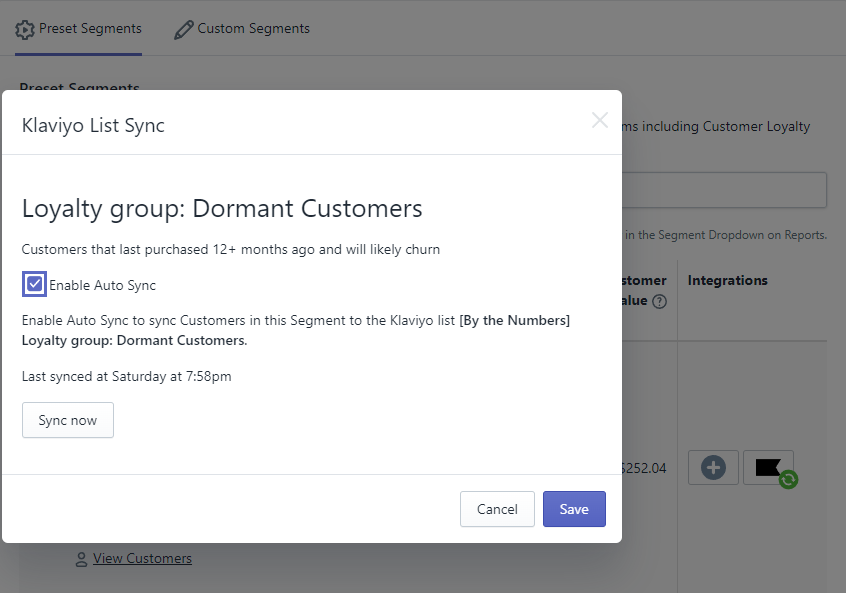Open the Custom Segments tab
Viewport: 846px width, 593px height.
(242, 29)
